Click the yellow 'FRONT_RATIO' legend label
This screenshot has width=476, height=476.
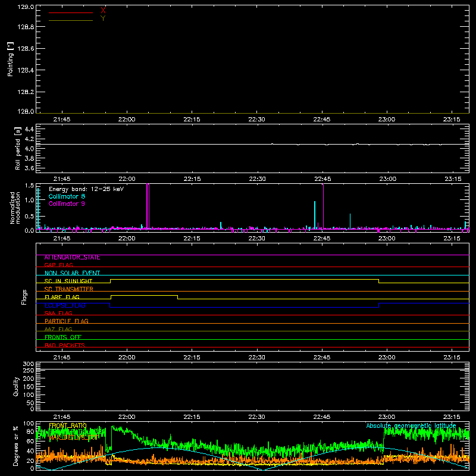click(x=68, y=425)
